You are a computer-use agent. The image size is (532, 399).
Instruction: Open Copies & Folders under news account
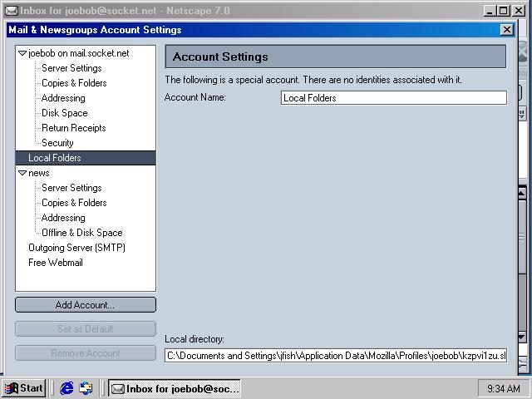click(74, 203)
